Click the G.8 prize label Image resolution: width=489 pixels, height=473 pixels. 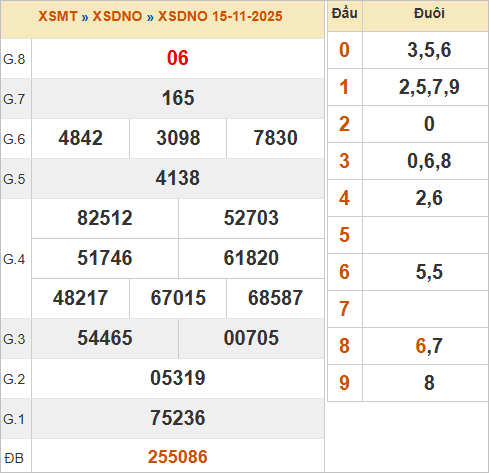[14, 59]
